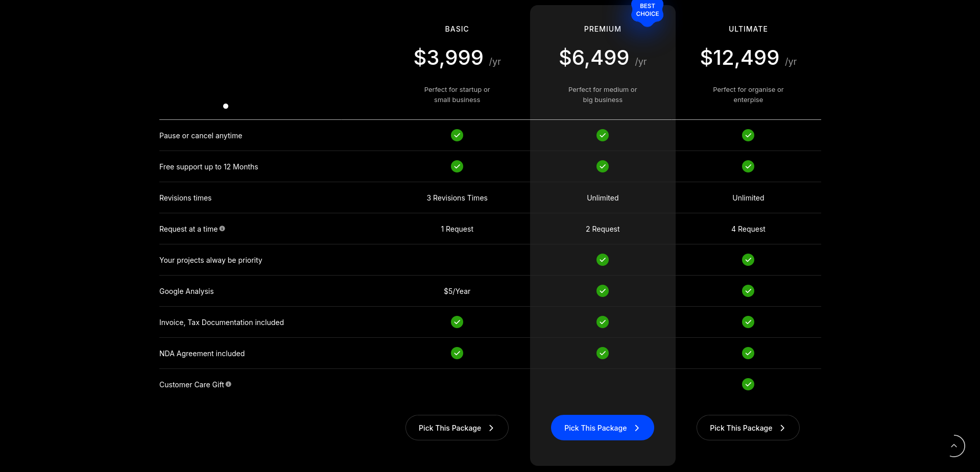Click the $3,999 price

[448, 58]
